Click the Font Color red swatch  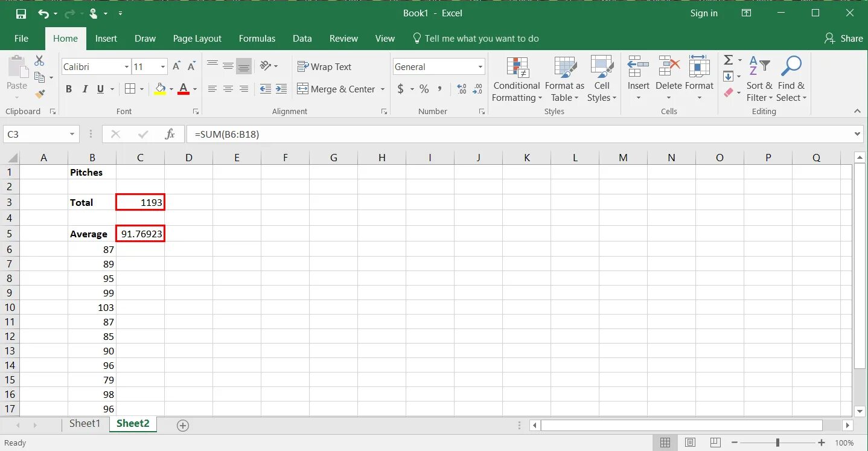[183, 89]
